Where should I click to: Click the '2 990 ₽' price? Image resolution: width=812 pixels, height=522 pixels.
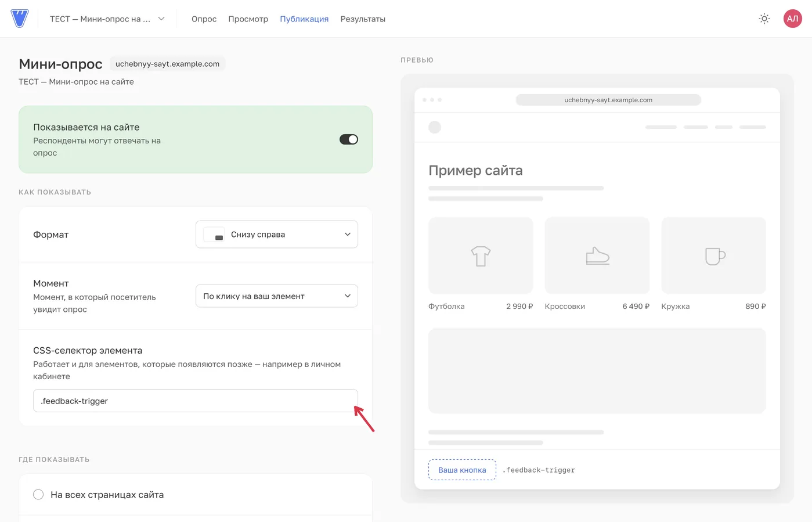coord(519,307)
